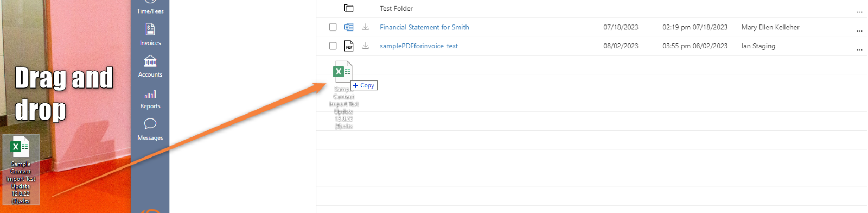Open the Financial Statement for Smith link
This screenshot has width=868, height=213.
[424, 27]
